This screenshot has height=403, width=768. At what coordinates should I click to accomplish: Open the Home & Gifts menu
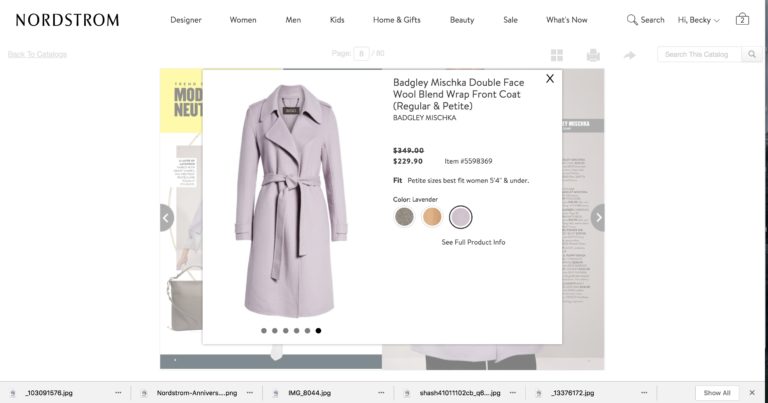pyautogui.click(x=397, y=20)
